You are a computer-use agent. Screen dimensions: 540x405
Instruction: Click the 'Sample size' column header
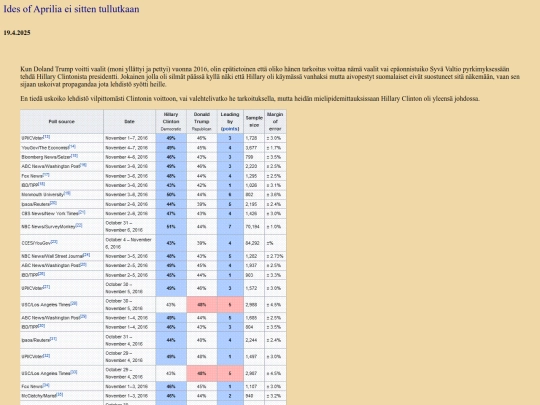point(254,122)
